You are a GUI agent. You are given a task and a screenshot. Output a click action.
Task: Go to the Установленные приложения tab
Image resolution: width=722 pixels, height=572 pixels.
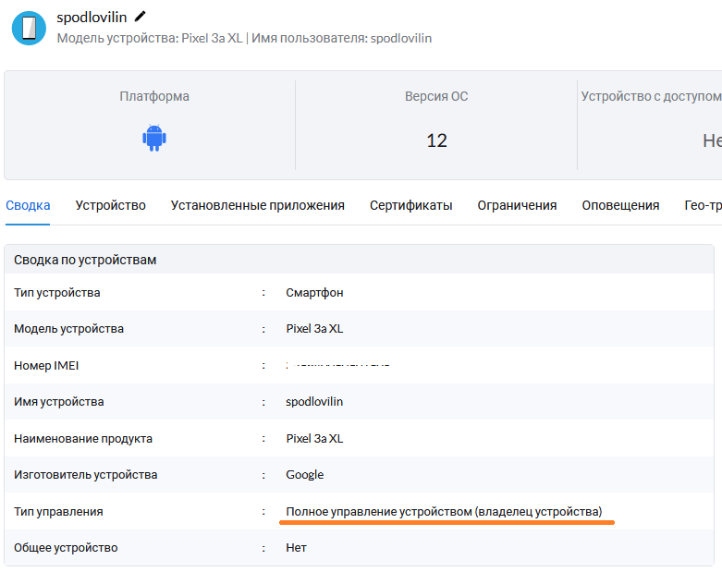tap(257, 205)
